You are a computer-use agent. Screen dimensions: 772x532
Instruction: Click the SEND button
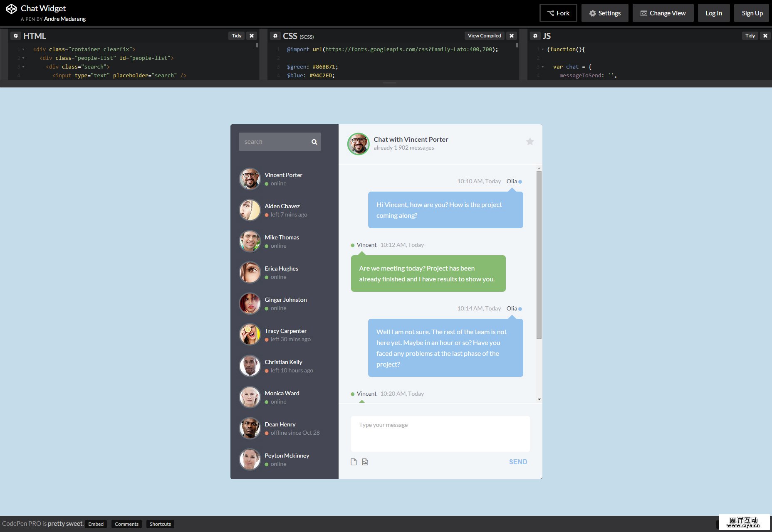pyautogui.click(x=518, y=462)
